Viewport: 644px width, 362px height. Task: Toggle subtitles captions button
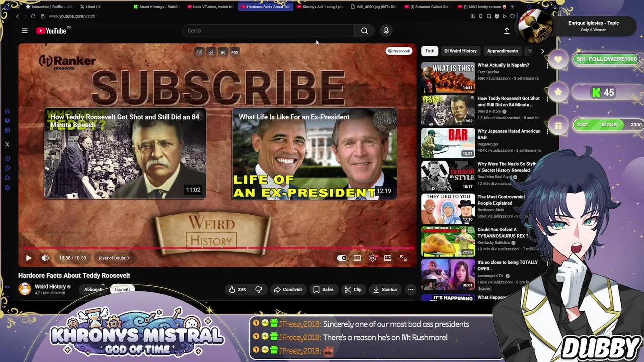click(357, 258)
